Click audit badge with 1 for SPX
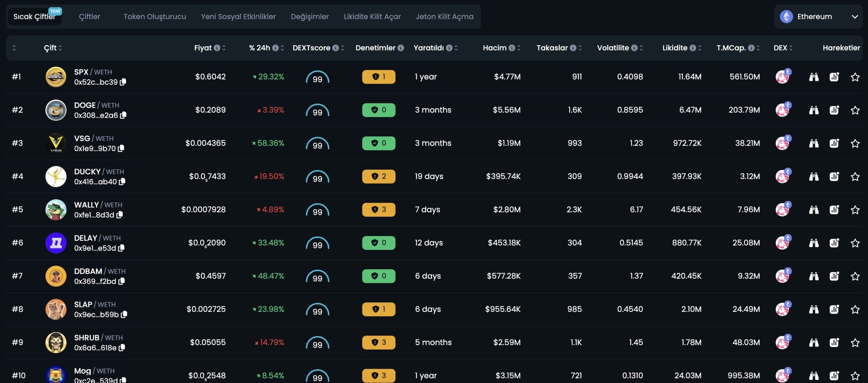The image size is (868, 383). 378,77
